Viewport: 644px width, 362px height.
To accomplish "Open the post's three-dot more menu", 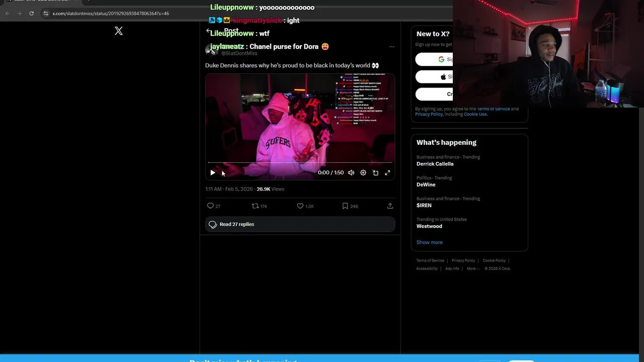I will (391, 47).
